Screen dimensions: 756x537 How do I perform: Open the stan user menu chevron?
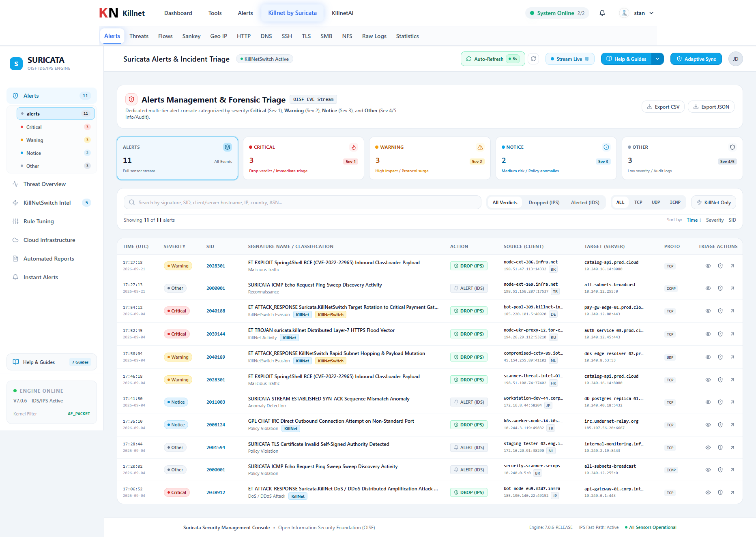point(651,13)
